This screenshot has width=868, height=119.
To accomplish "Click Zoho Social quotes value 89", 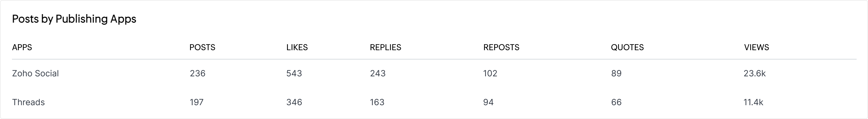I will pos(616,73).
